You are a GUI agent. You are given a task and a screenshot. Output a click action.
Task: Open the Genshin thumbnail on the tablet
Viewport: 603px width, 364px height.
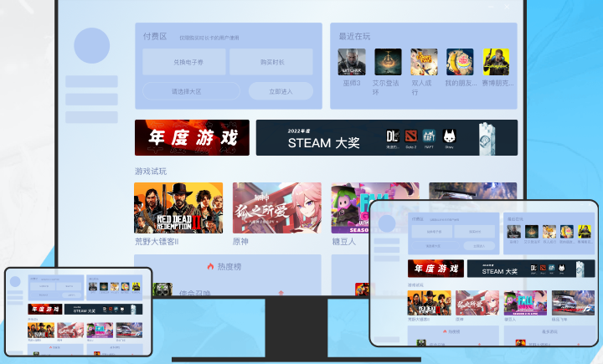[477, 303]
